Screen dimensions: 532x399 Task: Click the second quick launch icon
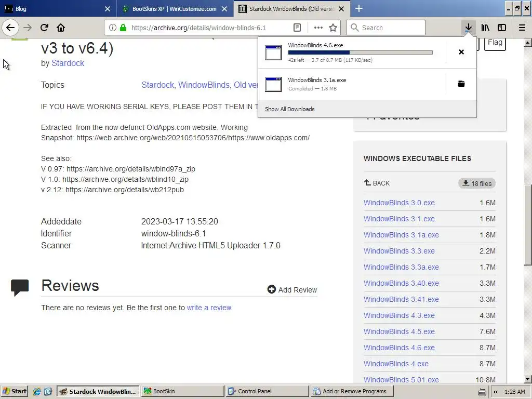(x=48, y=392)
